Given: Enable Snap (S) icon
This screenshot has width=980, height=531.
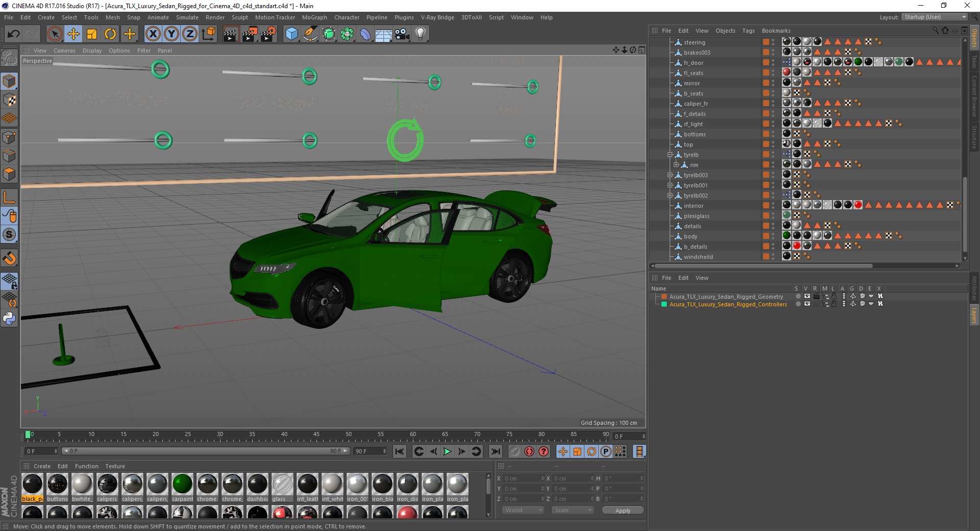Looking at the screenshot, I should pyautogui.click(x=9, y=234).
